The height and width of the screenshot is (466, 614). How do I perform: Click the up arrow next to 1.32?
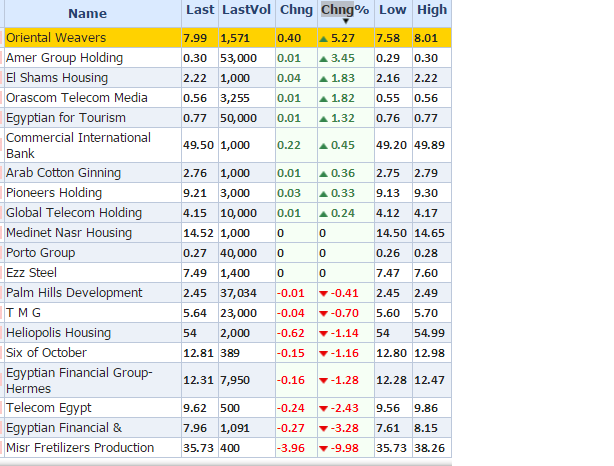(323, 119)
